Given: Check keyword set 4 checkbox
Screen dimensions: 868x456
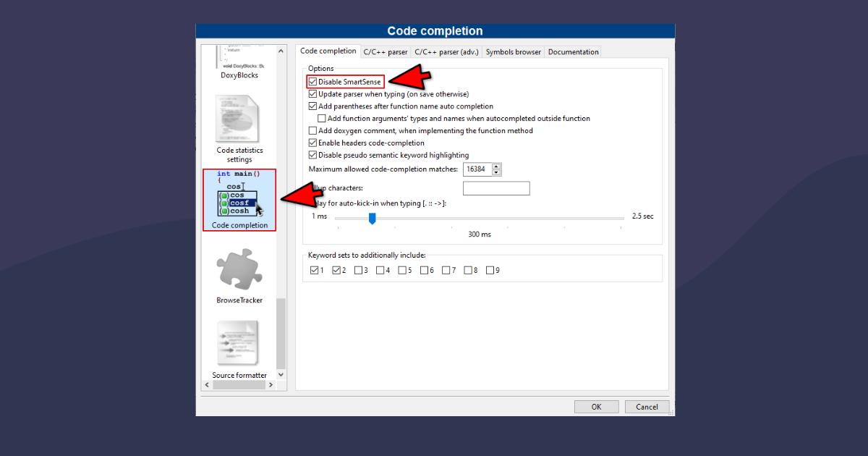Looking at the screenshot, I should [x=380, y=271].
